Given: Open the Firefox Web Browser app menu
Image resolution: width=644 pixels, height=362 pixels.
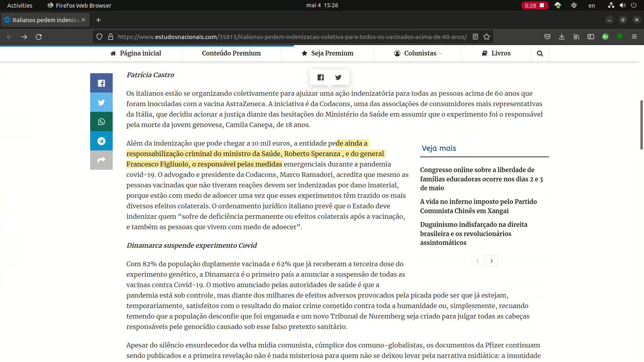Looking at the screenshot, I should [x=79, y=6].
